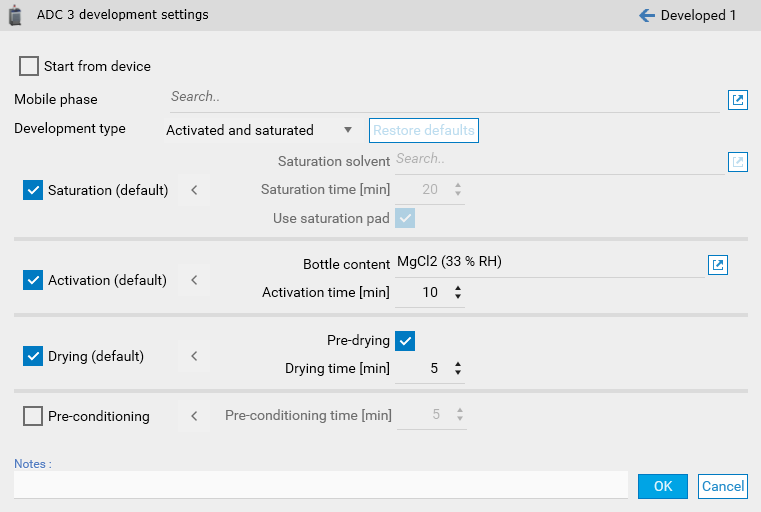Uncheck the Activation (default) checkbox
761x512 pixels.
[33, 280]
